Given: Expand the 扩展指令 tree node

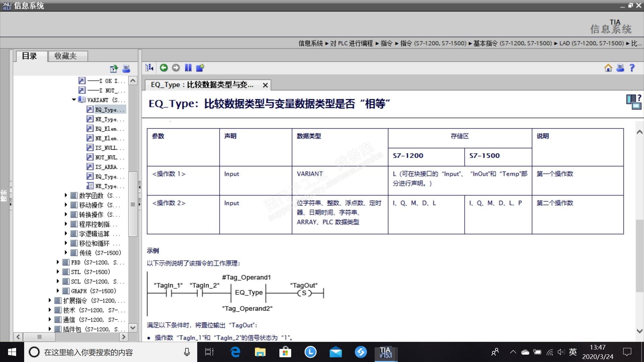Looking at the screenshot, I should coord(50,301).
